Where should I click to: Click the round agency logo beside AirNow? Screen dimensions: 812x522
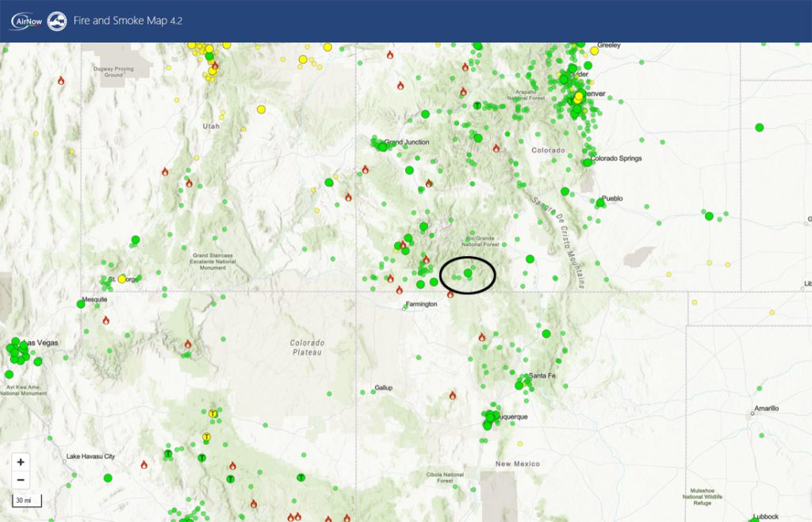point(57,21)
